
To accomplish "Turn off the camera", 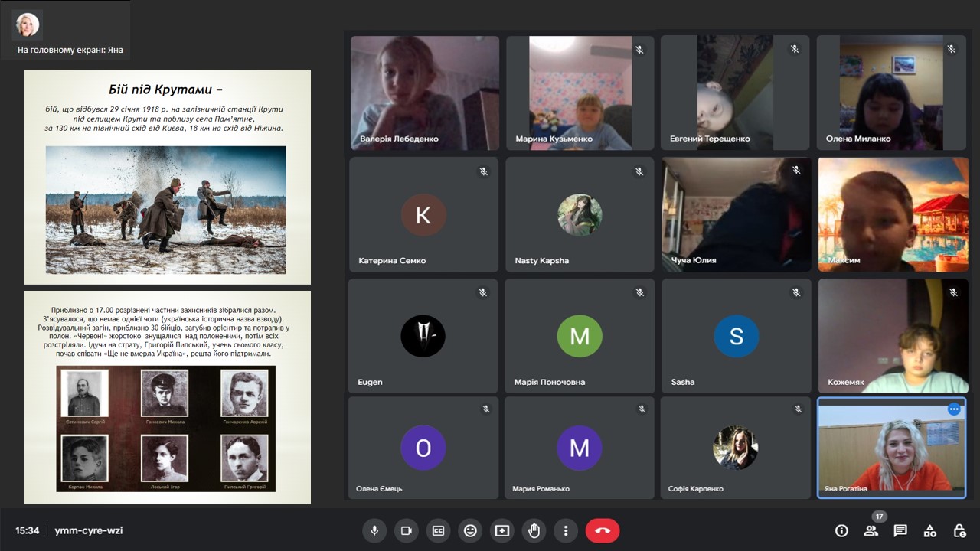I will [407, 530].
